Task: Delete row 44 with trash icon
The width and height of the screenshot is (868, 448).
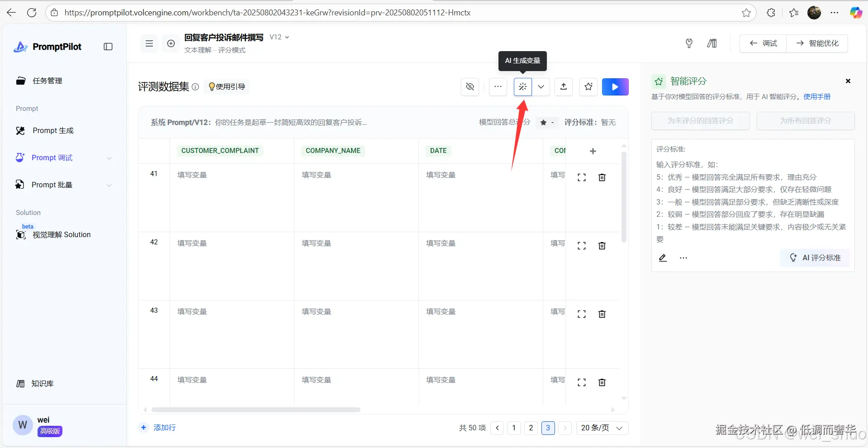Action: (x=602, y=382)
